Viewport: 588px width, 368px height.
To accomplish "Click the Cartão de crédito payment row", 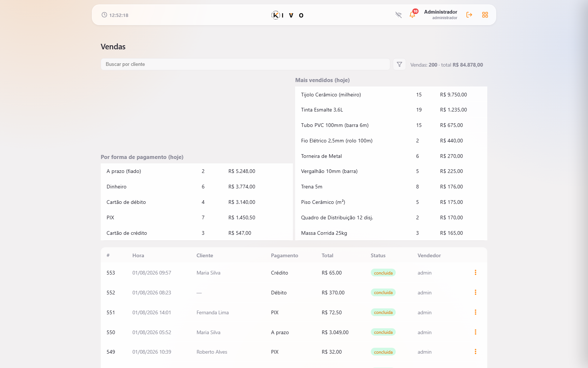I will [197, 233].
